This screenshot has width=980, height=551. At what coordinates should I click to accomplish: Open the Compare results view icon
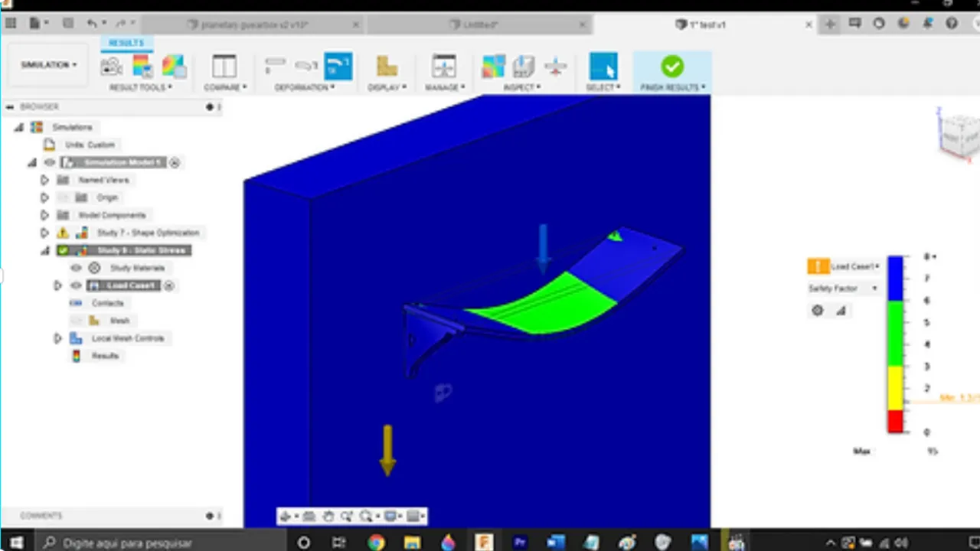click(x=224, y=67)
